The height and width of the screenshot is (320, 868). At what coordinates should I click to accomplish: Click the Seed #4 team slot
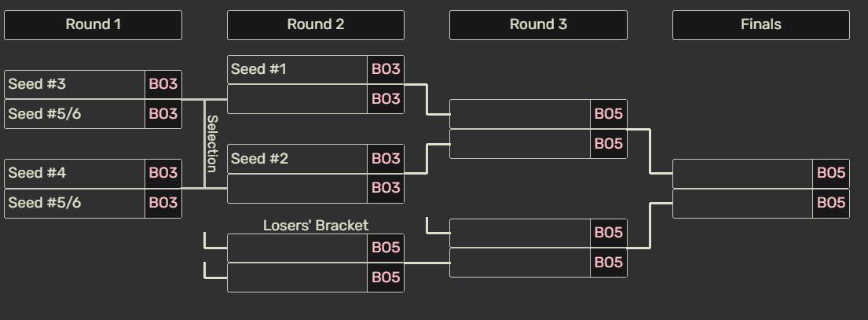75,173
